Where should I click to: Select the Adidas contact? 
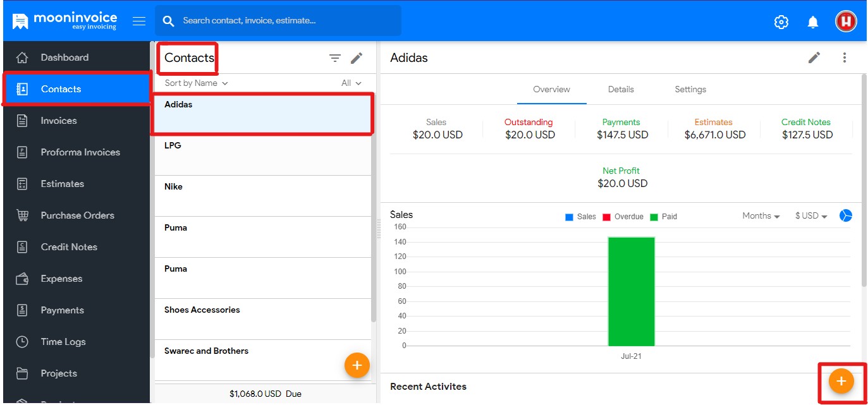(x=262, y=114)
